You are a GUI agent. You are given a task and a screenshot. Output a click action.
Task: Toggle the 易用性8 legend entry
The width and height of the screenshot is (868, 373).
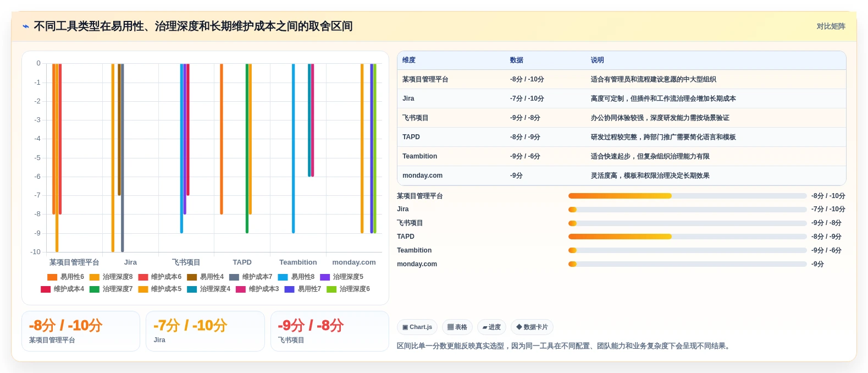[x=296, y=277]
